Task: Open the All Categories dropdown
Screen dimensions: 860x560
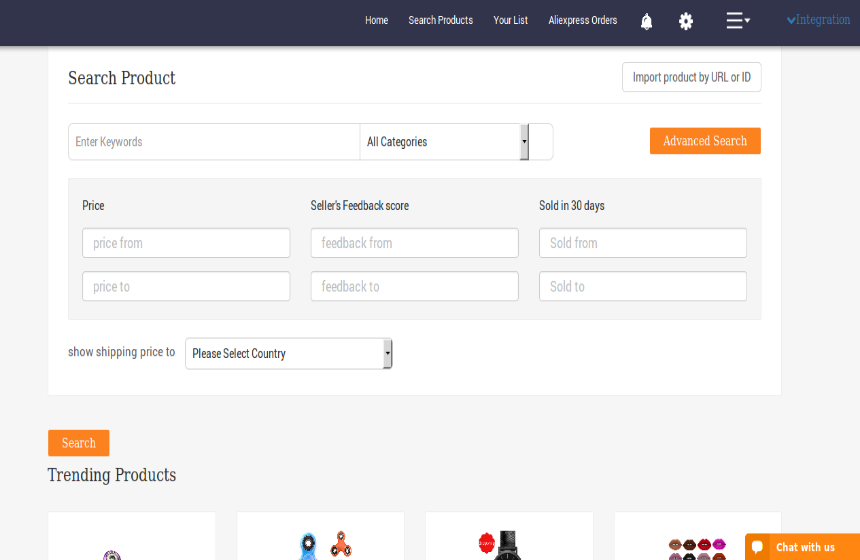Action: coord(445,142)
